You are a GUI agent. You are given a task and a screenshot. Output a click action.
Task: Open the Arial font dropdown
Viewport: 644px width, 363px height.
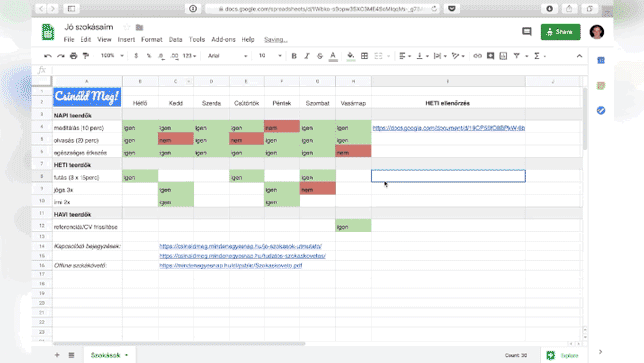(228, 56)
